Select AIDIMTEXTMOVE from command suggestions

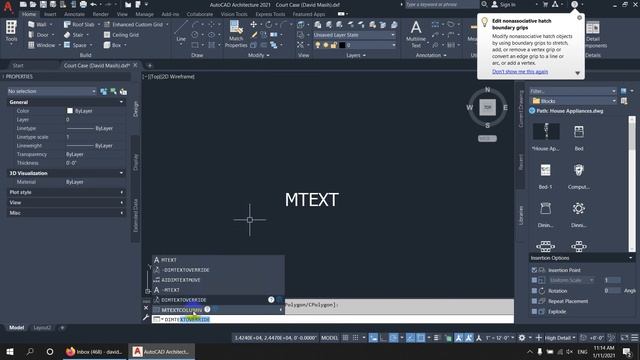click(x=218, y=280)
